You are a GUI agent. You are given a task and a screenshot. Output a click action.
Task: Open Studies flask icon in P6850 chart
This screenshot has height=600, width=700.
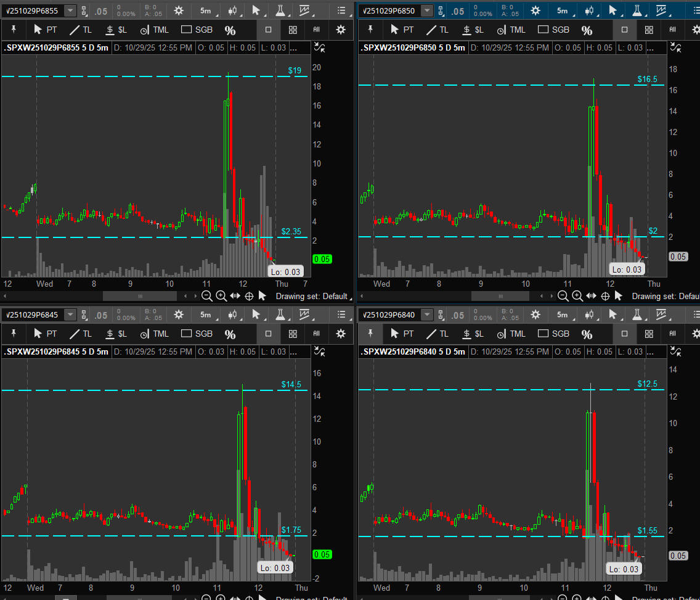[638, 10]
